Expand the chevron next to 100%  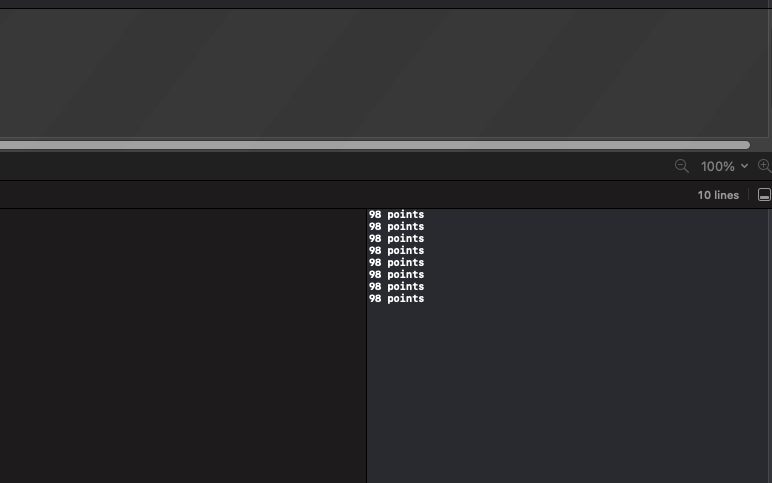(744, 166)
